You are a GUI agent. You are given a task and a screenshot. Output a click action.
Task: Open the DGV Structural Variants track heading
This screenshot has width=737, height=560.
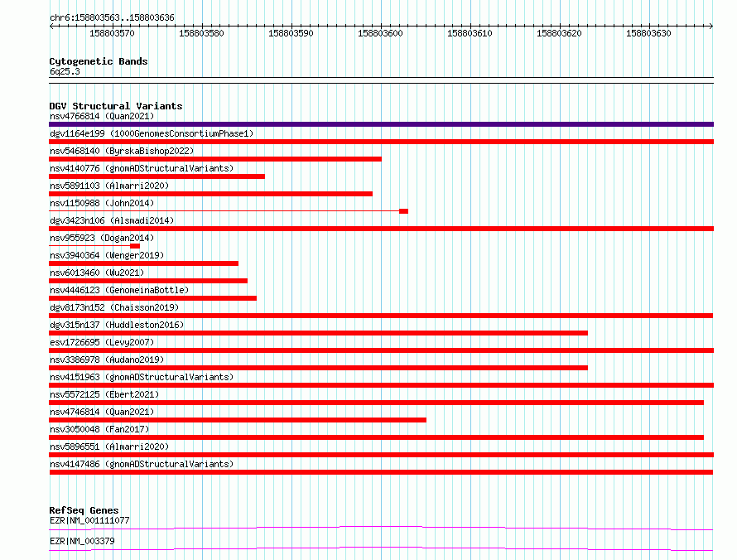coord(116,106)
